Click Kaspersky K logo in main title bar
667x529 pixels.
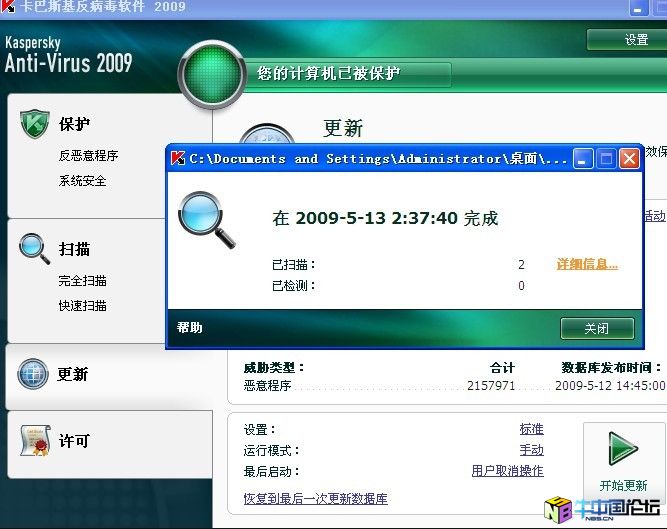pos(7,6)
